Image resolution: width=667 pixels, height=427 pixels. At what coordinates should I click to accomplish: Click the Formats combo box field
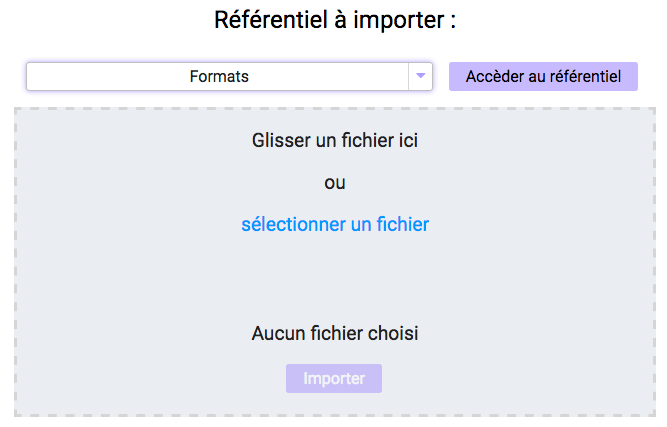[x=229, y=77]
